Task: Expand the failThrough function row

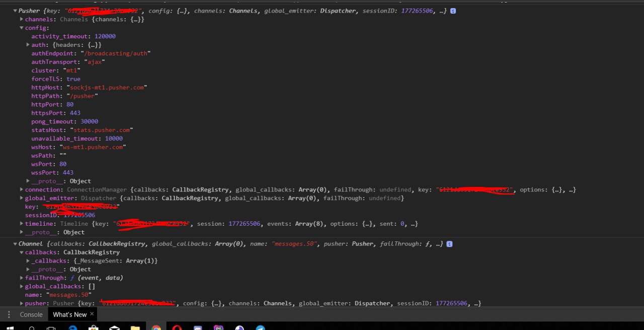Action: pyautogui.click(x=21, y=278)
